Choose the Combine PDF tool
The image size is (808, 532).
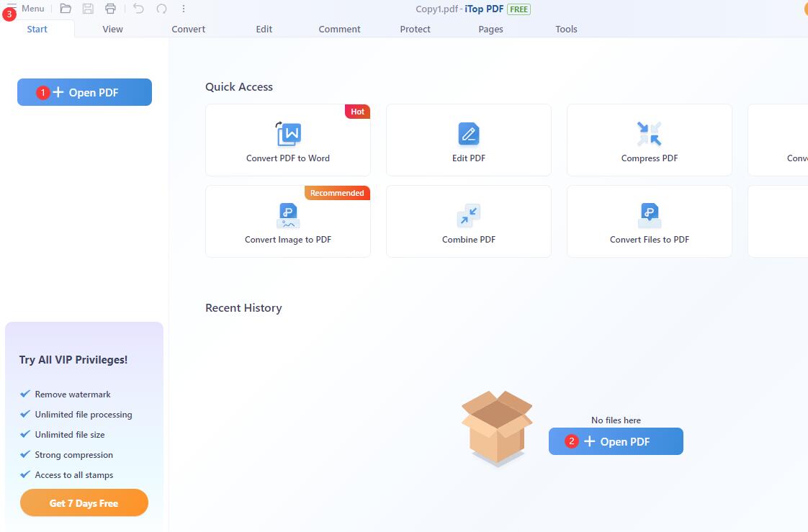(469, 222)
